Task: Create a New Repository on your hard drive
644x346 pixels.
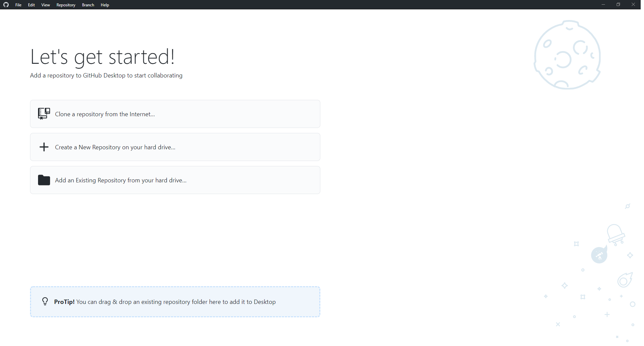Action: (176, 148)
